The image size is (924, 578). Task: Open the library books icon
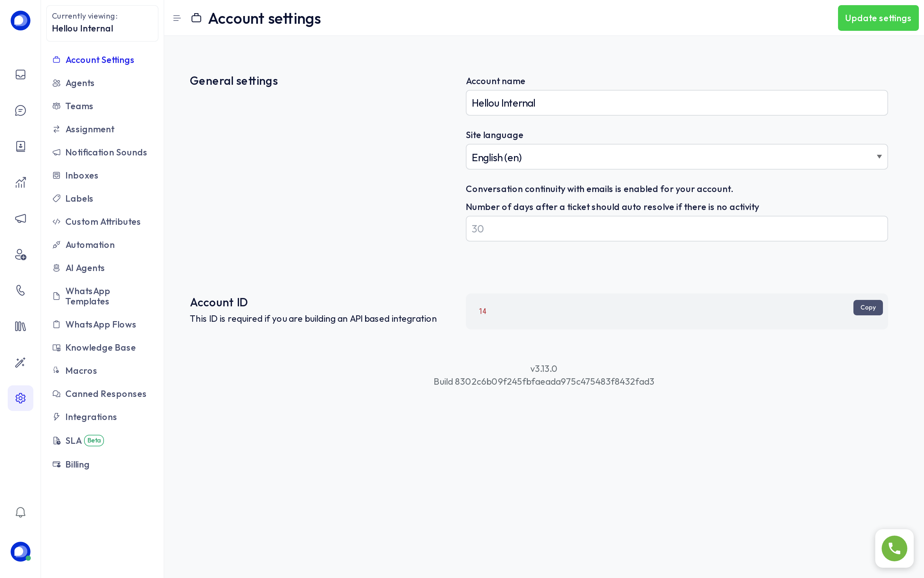pos(20,327)
